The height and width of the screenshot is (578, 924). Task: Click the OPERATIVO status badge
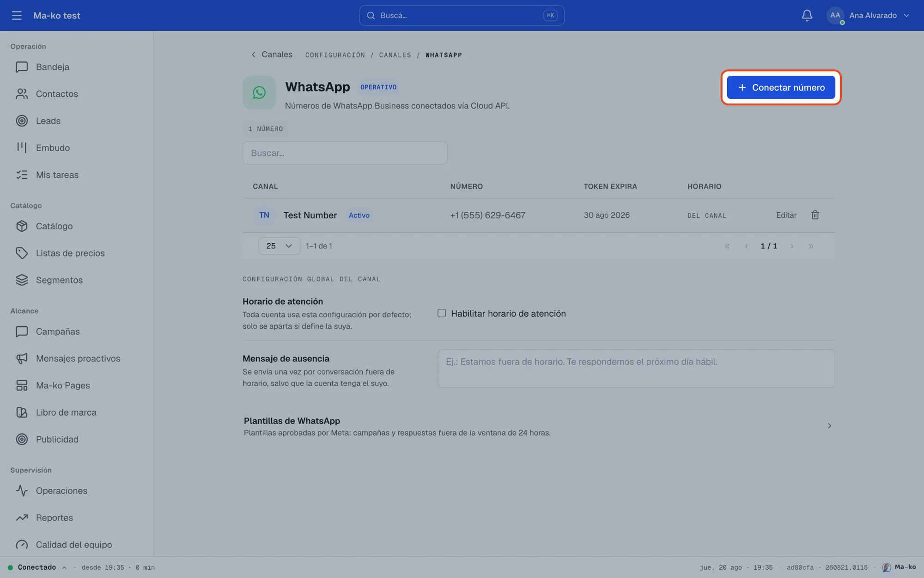(378, 87)
